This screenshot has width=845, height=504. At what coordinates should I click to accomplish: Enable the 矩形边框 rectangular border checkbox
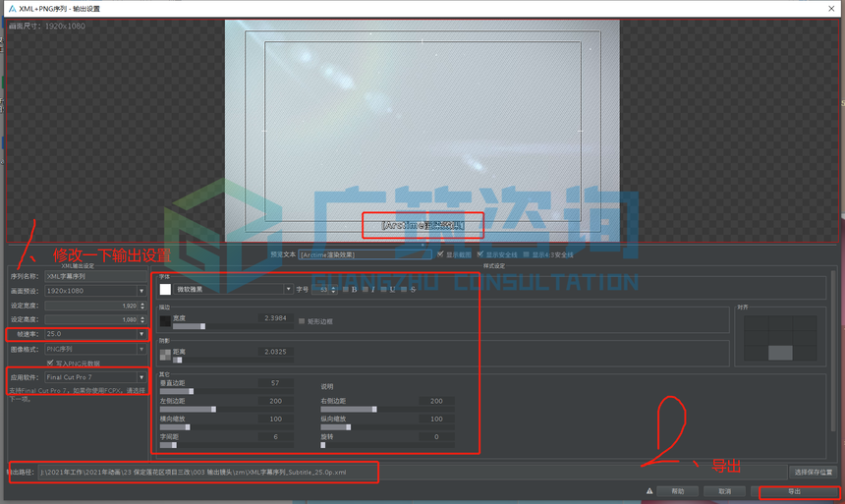302,321
